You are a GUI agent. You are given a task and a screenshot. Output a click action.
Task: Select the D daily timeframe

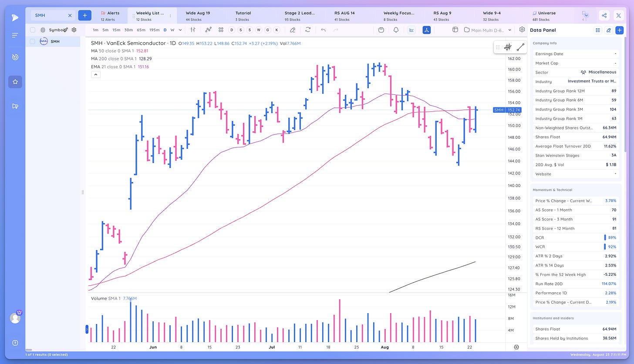[x=165, y=30]
